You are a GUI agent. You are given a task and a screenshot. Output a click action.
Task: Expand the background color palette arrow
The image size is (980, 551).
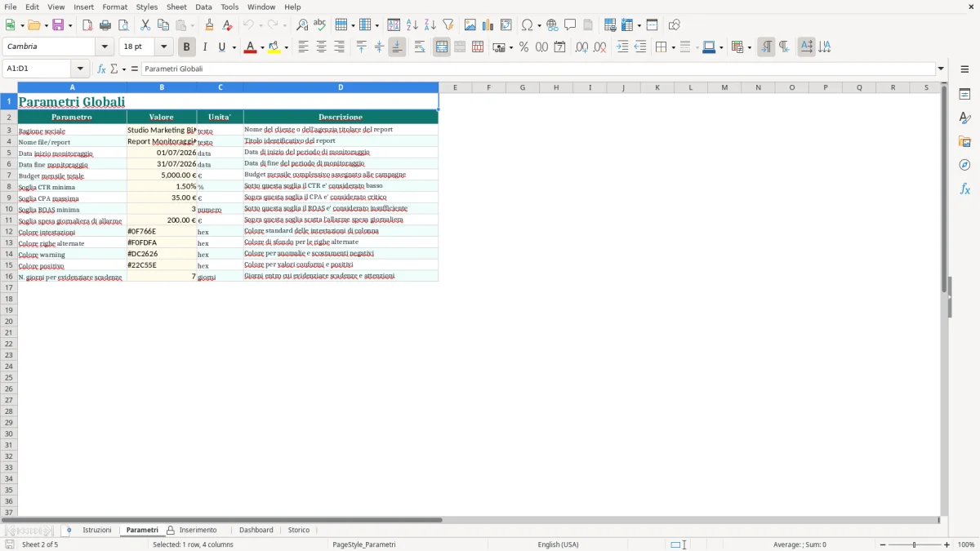[x=287, y=47]
